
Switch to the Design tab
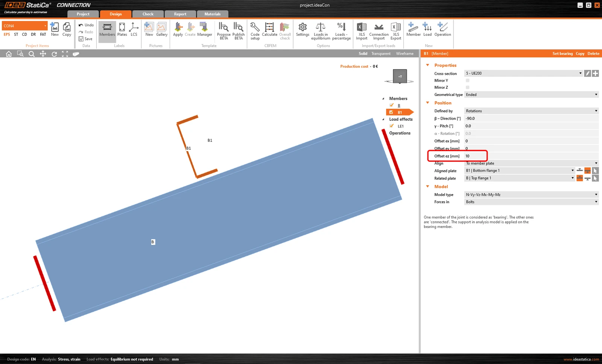(116, 14)
